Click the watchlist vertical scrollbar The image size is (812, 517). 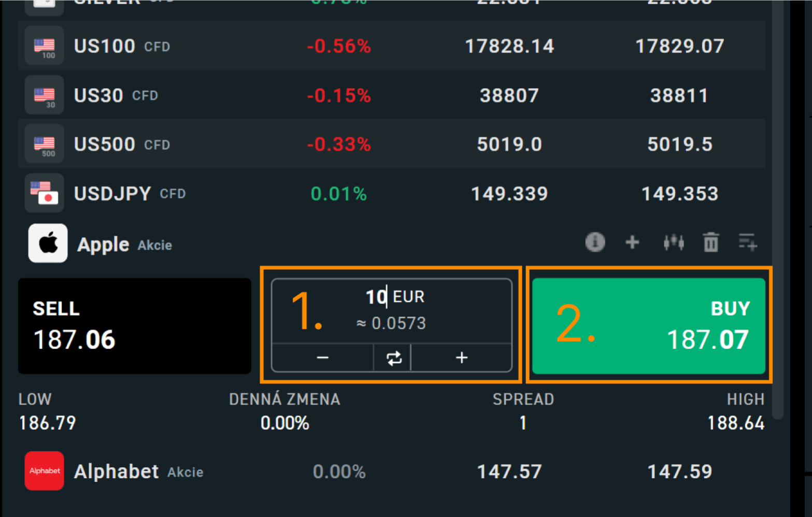(777, 207)
